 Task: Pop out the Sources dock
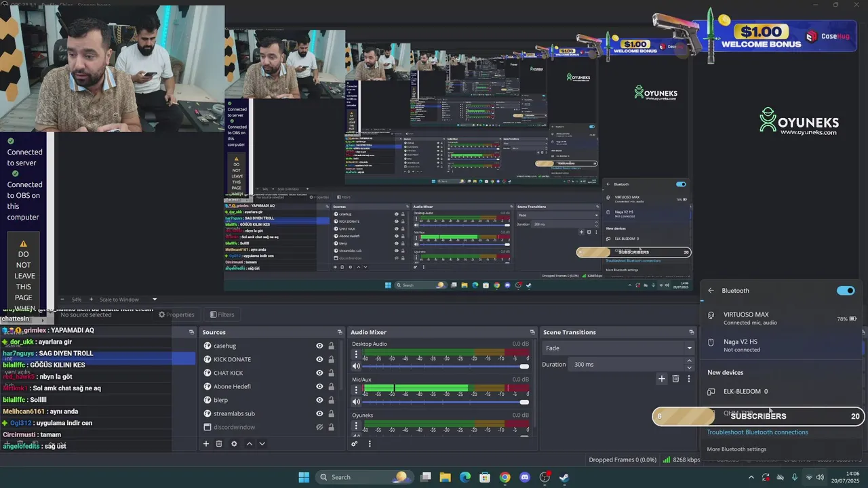[x=340, y=332]
